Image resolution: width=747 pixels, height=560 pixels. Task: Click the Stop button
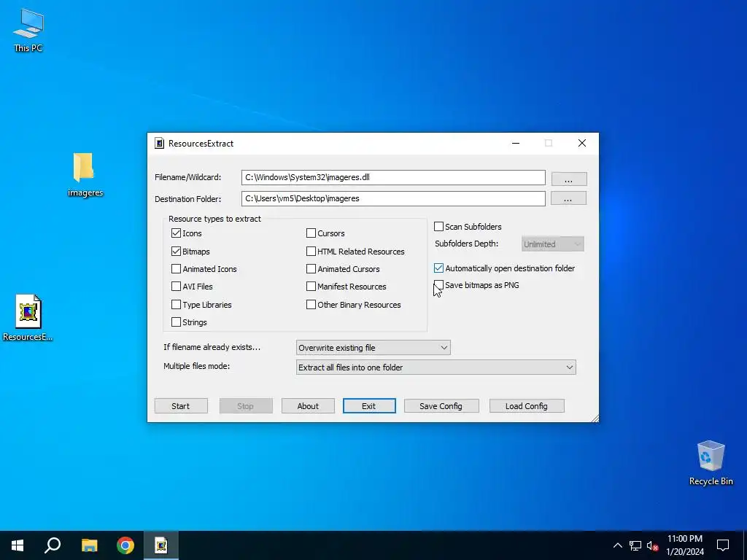pyautogui.click(x=246, y=406)
